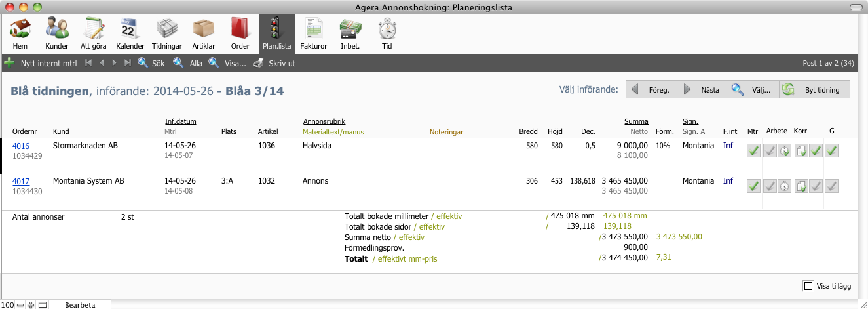This screenshot has height=309, width=868.
Task: Open the Fakturor invoices section
Action: [x=313, y=34]
